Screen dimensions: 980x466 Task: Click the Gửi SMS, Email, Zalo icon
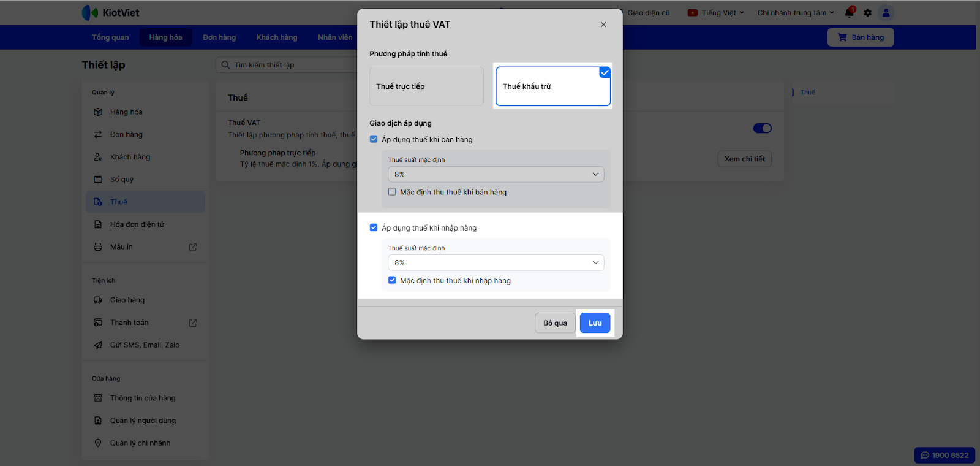98,345
